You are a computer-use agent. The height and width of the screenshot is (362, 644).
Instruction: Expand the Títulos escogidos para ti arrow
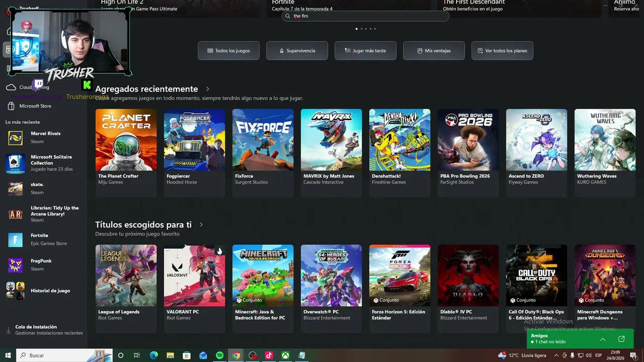[x=201, y=225]
